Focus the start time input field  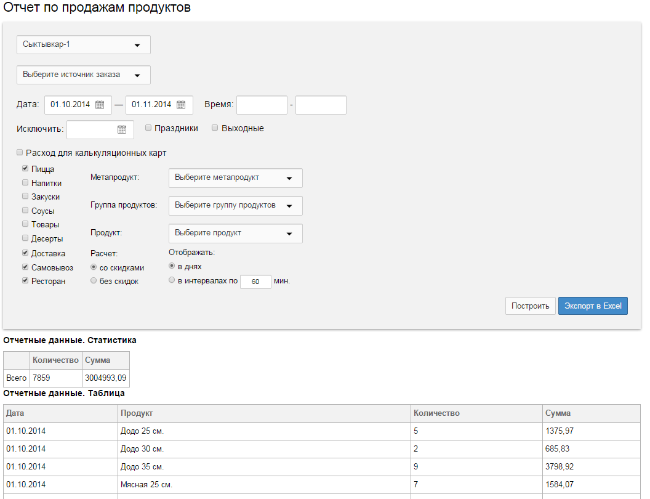(262, 105)
